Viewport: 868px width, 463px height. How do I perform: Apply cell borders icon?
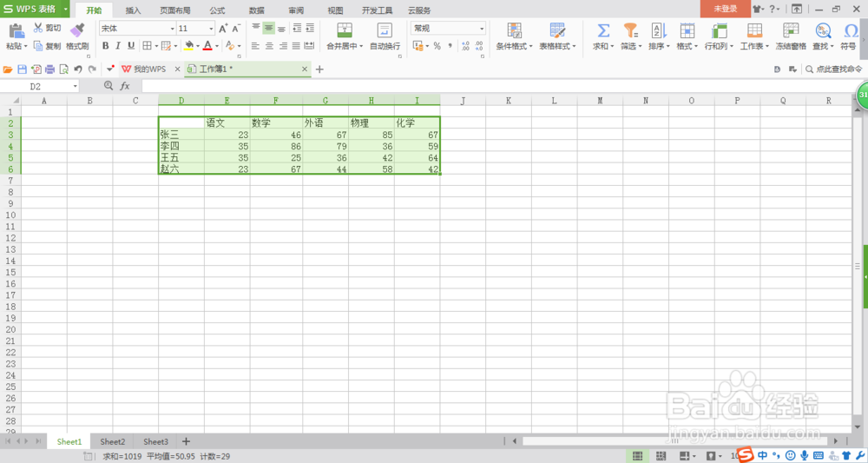tap(147, 46)
